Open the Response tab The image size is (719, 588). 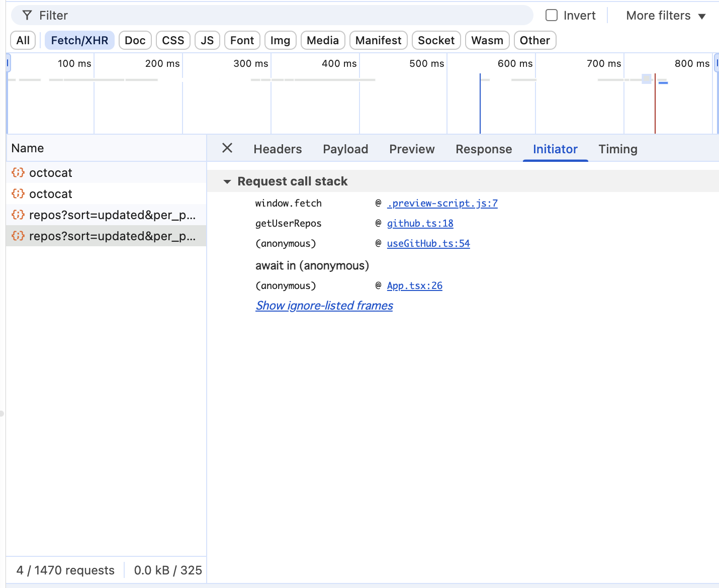pos(484,149)
